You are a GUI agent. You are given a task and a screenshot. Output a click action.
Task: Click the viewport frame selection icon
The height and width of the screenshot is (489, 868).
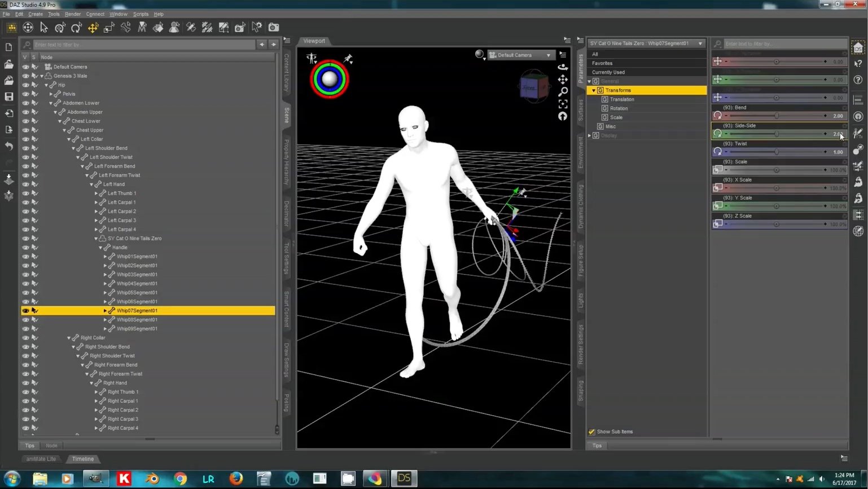(563, 104)
